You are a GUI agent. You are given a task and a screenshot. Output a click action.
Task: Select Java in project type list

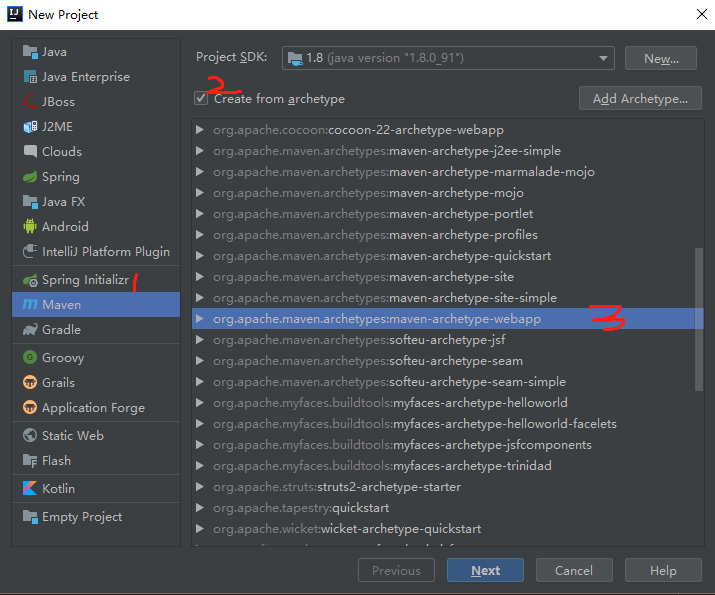pos(96,52)
